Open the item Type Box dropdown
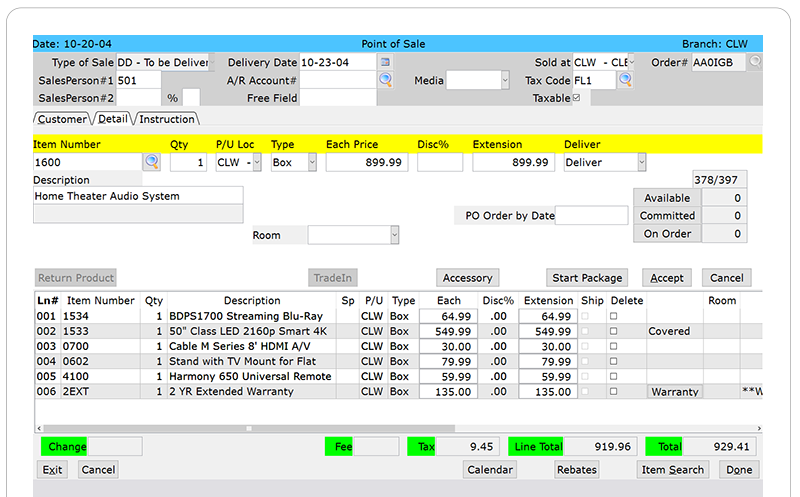The width and height of the screenshot is (800, 497). 312,162
